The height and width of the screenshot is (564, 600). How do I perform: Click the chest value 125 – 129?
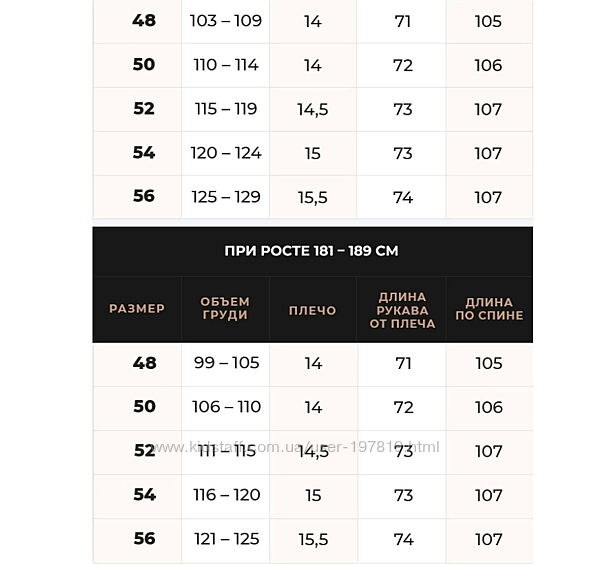226,197
